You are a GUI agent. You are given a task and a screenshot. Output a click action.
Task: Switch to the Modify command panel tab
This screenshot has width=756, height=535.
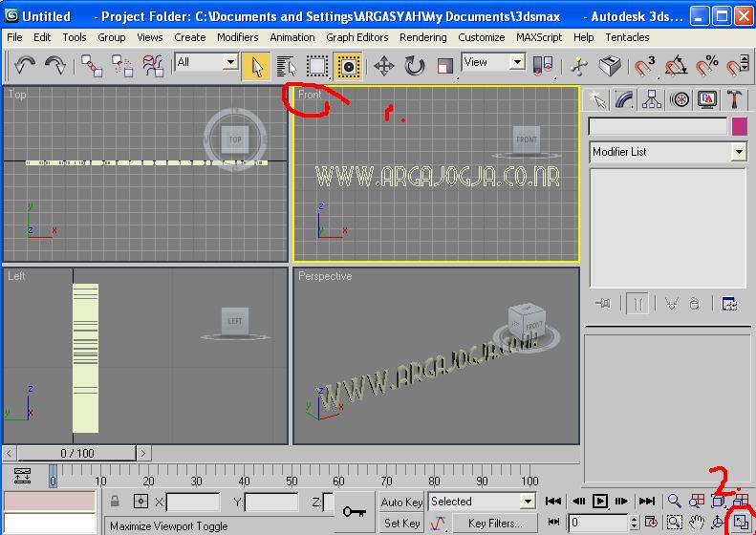624,99
